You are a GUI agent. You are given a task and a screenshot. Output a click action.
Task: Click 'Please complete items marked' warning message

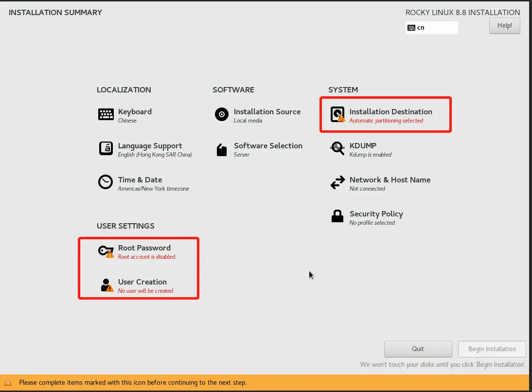pyautogui.click(x=133, y=382)
